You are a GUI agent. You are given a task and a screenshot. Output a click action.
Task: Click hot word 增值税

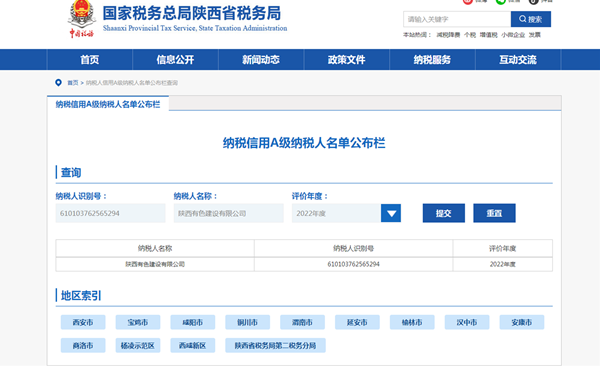(489, 35)
